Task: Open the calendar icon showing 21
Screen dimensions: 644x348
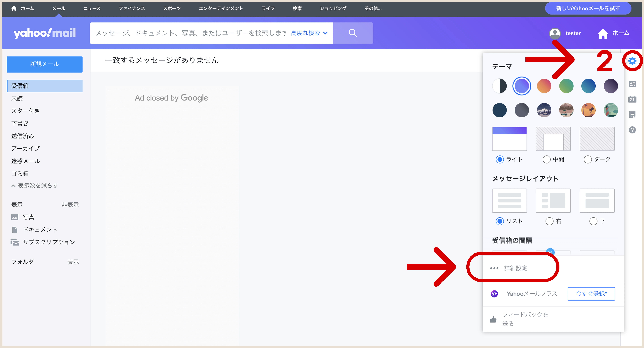Action: point(632,99)
